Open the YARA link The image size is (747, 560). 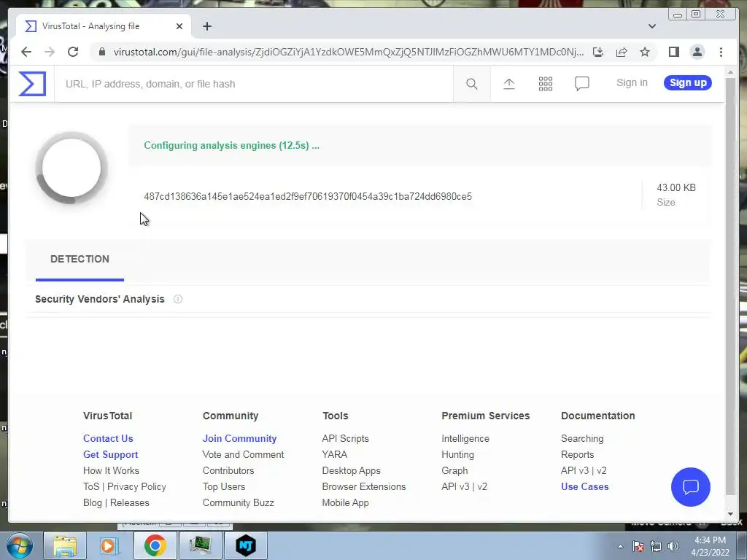pos(334,455)
